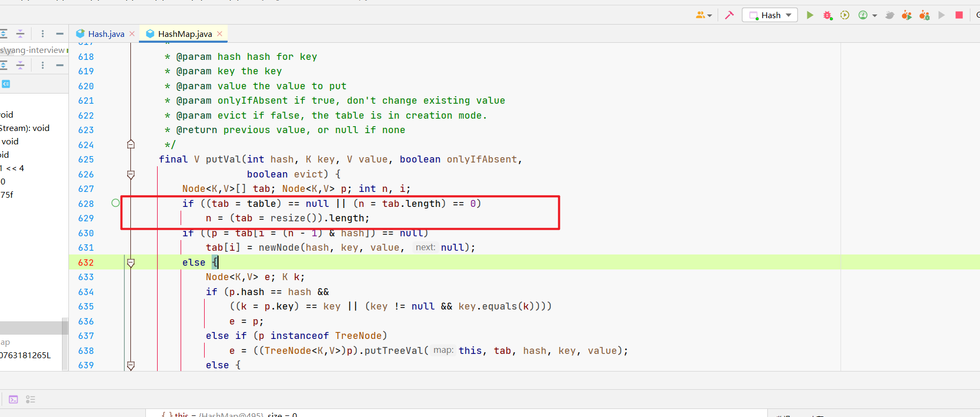980x417 pixels.
Task: Expand all in the lower side panel
Action: click(3, 65)
